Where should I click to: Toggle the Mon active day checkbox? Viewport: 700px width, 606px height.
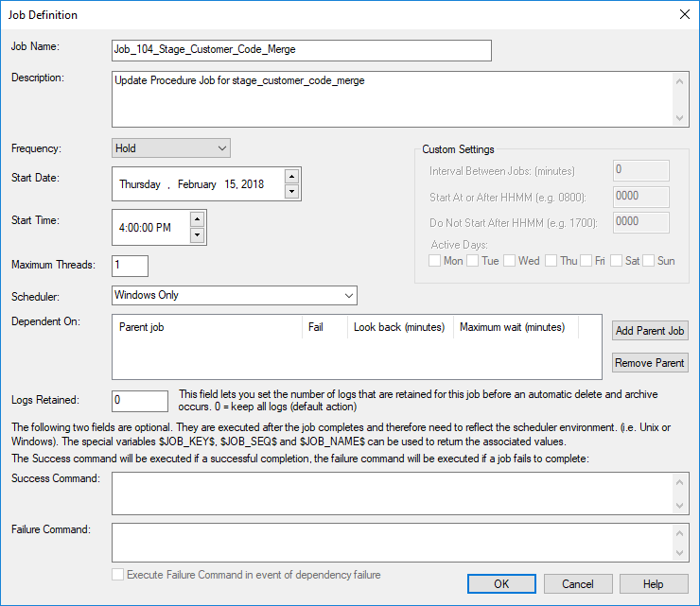click(434, 261)
